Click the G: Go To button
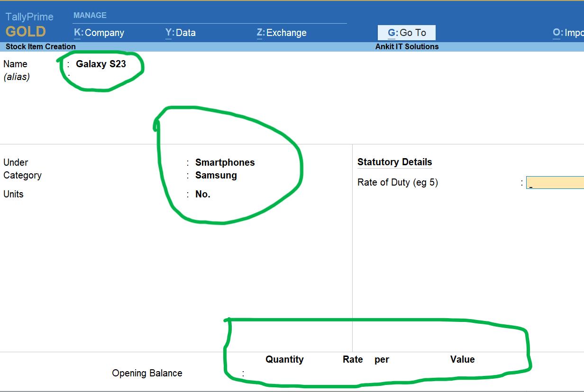 [x=407, y=33]
